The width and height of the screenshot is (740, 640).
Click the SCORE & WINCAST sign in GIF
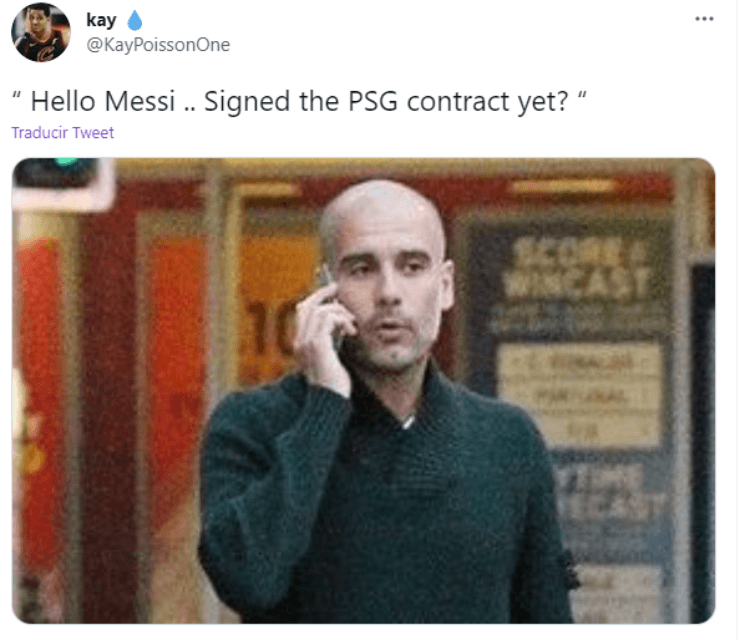coord(577,267)
